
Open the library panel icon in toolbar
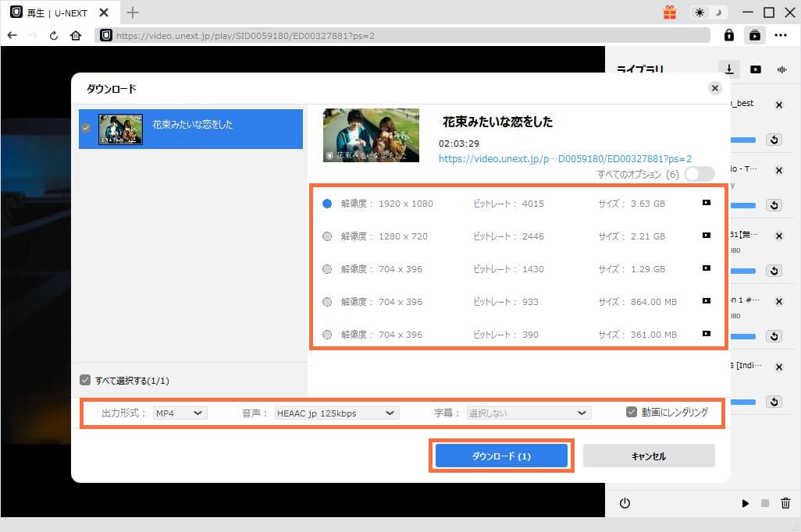pos(754,35)
